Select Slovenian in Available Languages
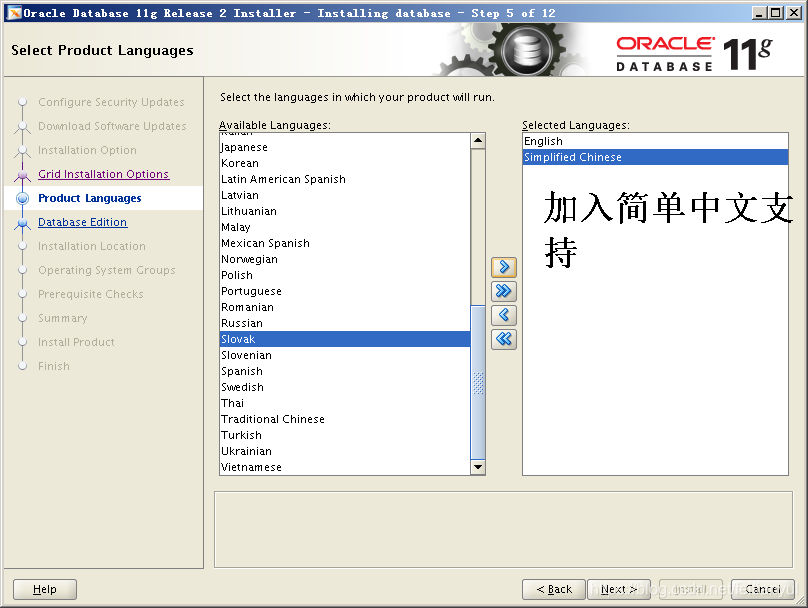 click(345, 355)
